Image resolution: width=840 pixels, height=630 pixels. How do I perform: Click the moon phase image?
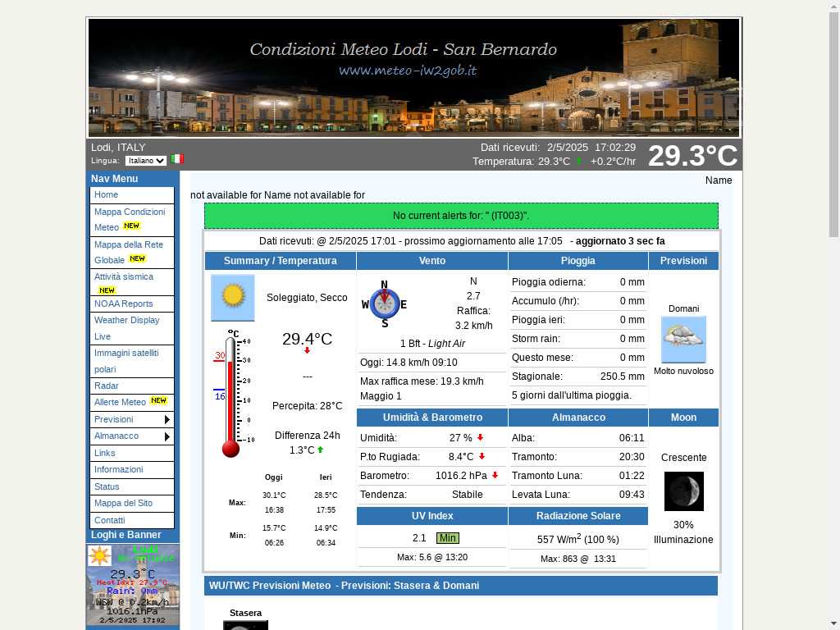[683, 491]
